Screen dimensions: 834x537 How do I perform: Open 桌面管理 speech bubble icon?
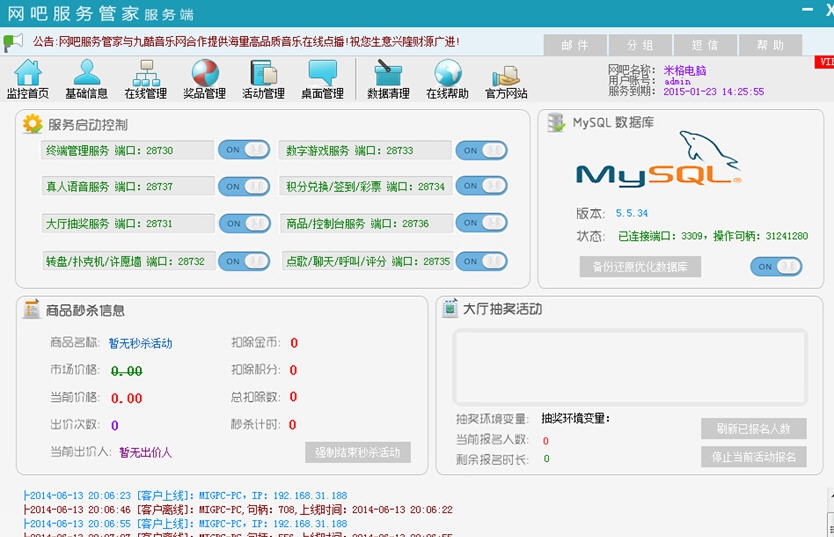click(322, 79)
